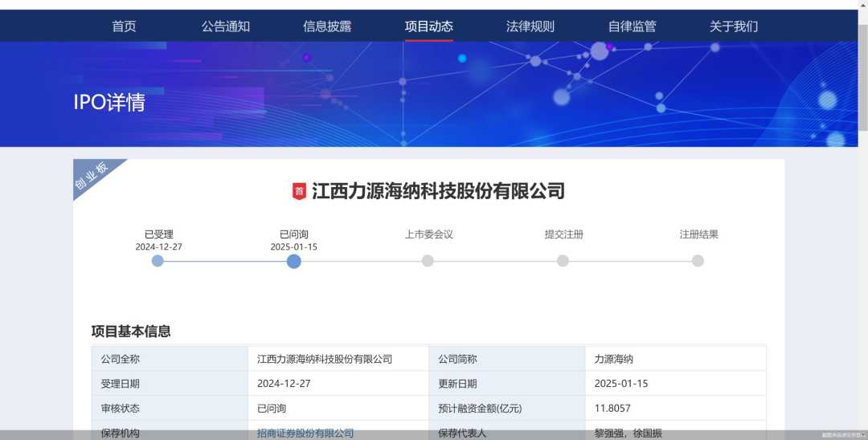Click the 创业板 corner ribbon
Screen dimensions: 868x440
tap(93, 175)
